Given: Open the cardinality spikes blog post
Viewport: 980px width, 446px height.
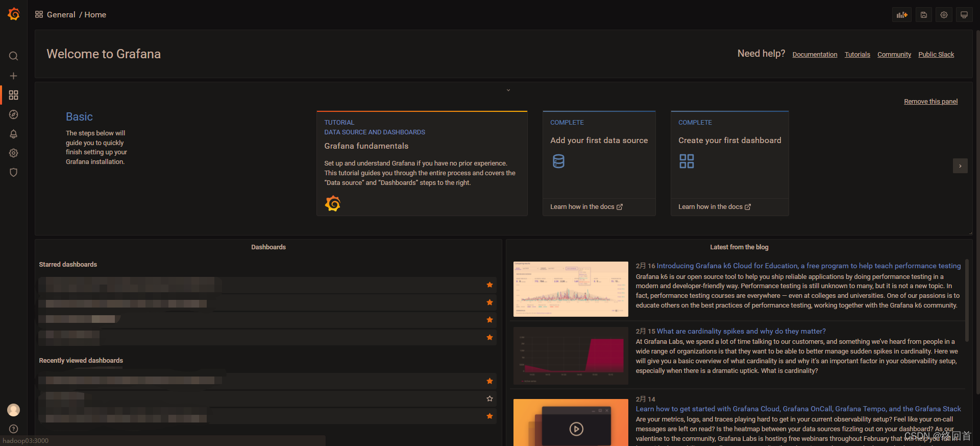Looking at the screenshot, I should [x=741, y=332].
